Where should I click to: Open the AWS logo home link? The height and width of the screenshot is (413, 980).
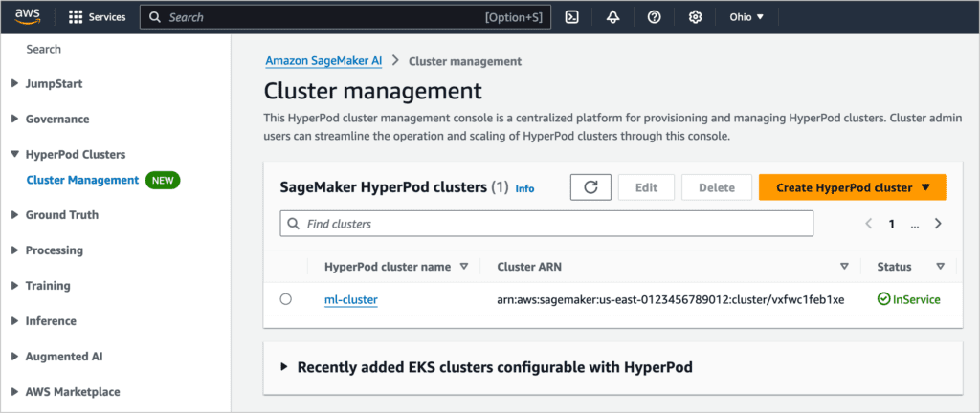pos(27,17)
